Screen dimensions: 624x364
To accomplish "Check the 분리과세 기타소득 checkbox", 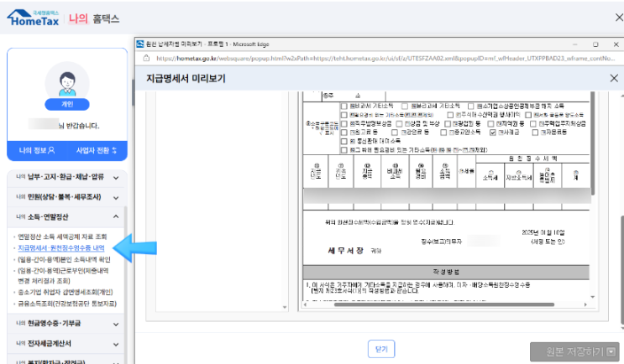I will [405, 107].
